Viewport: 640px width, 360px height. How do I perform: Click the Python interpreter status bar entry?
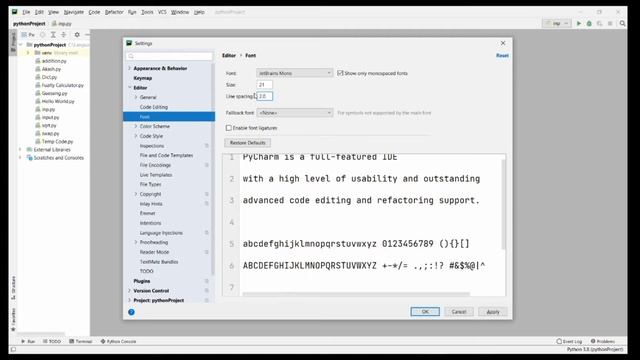tap(595, 349)
